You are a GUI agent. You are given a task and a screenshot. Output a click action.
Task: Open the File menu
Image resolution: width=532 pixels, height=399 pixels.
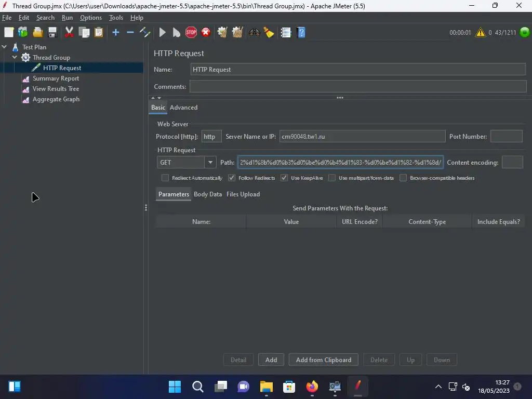[x=7, y=18]
